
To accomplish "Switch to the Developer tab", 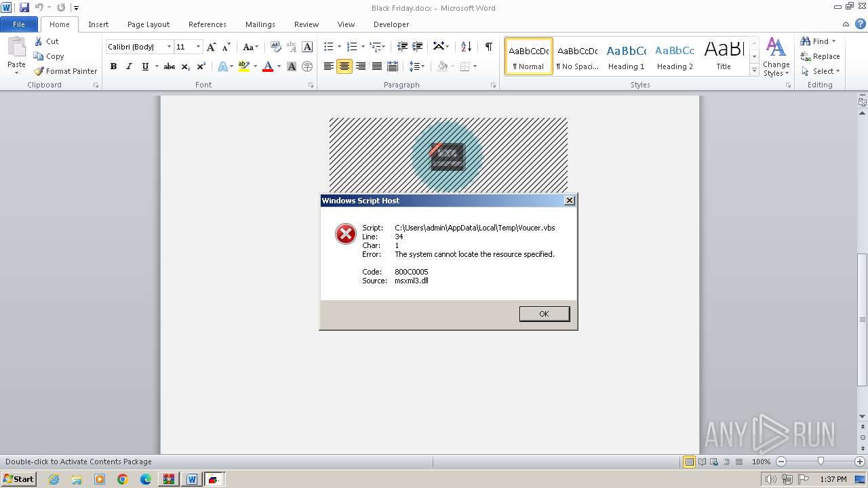I will click(391, 24).
